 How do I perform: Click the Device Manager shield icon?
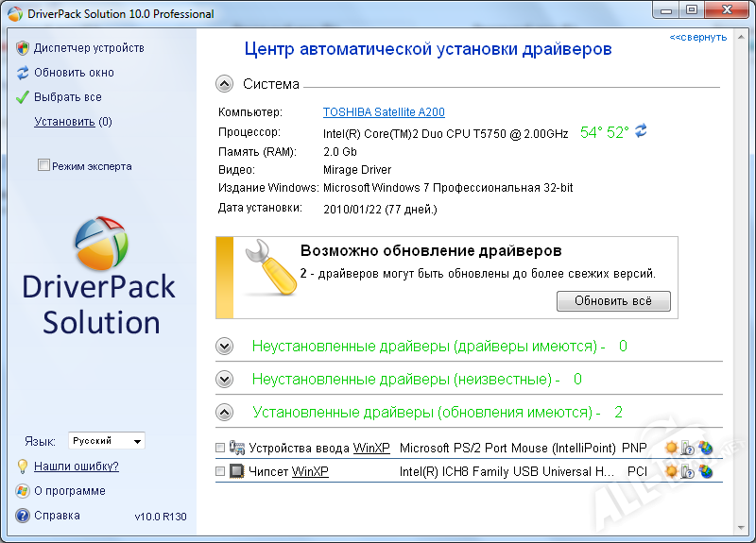[23, 48]
